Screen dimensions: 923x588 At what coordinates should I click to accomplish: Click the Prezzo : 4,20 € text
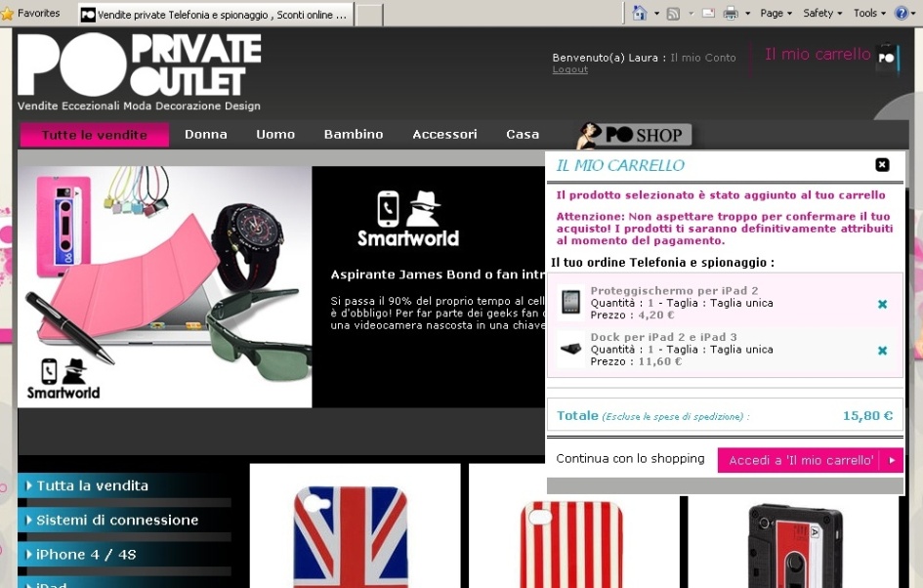[x=632, y=315]
